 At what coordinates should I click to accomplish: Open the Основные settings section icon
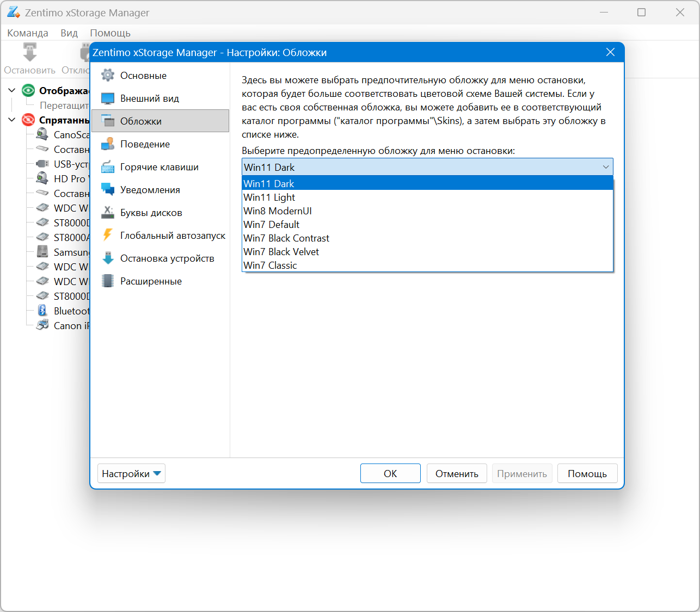click(108, 76)
